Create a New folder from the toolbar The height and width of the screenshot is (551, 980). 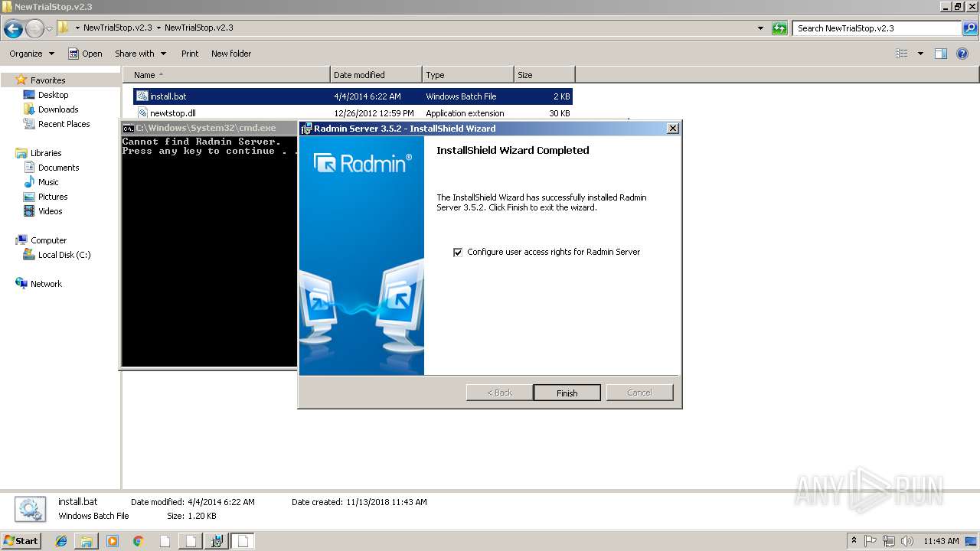[231, 54]
